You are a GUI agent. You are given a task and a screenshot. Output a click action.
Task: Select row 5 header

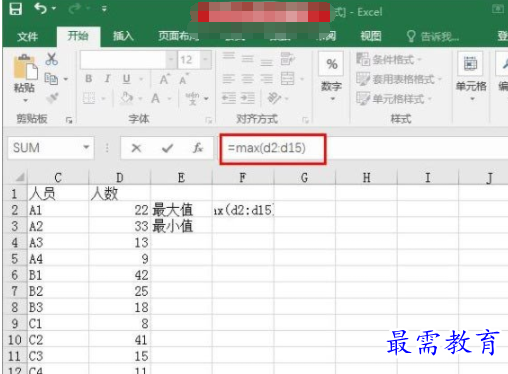15,259
